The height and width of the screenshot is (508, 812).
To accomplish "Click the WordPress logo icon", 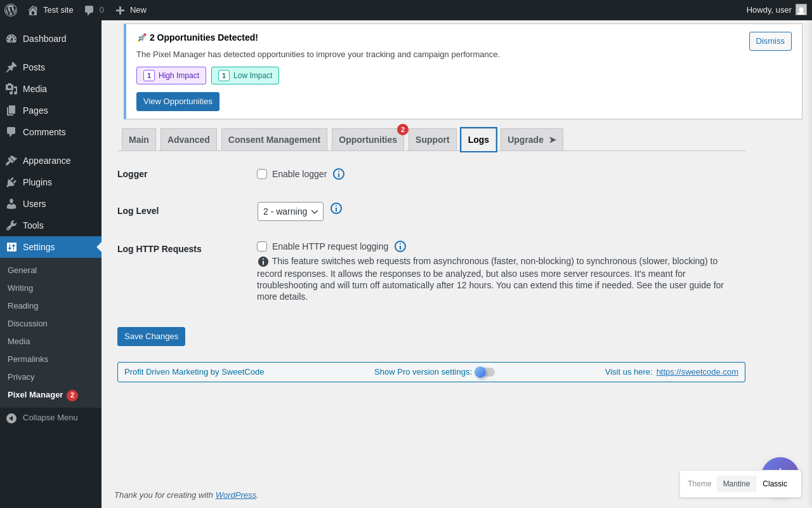I will coord(11,10).
